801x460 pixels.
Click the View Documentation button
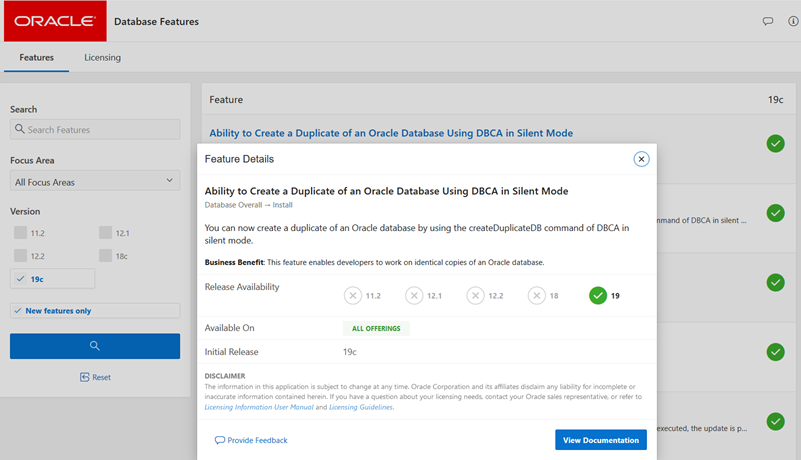600,440
